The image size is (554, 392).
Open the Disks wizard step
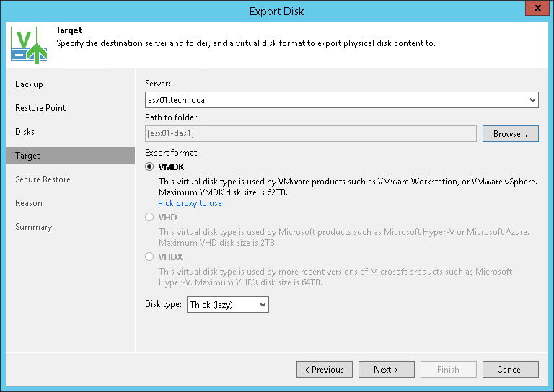(25, 132)
